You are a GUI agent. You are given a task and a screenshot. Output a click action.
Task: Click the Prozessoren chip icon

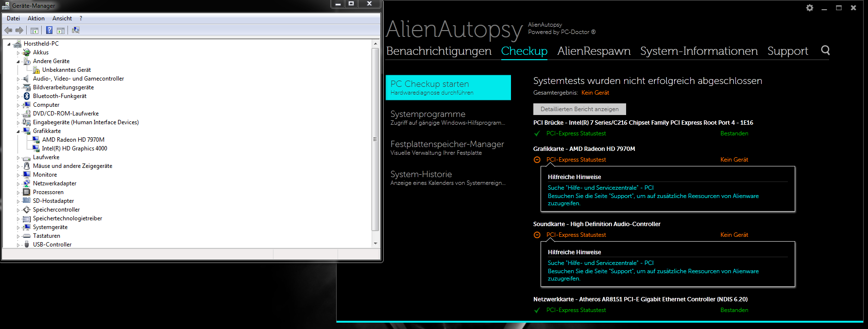click(x=27, y=192)
